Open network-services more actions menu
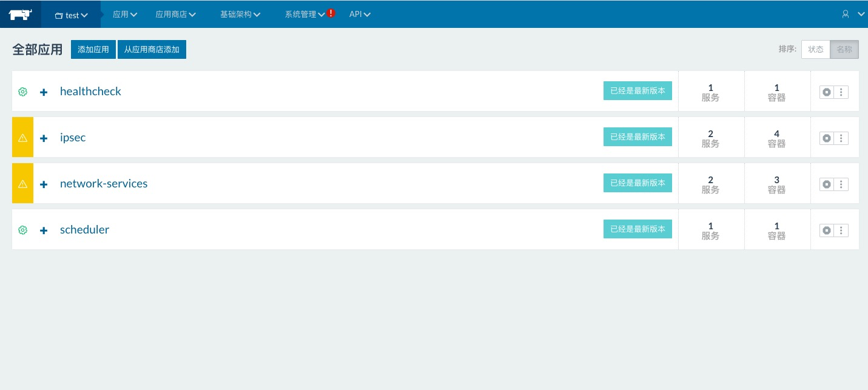Image resolution: width=868 pixels, height=390 pixels. tap(841, 184)
